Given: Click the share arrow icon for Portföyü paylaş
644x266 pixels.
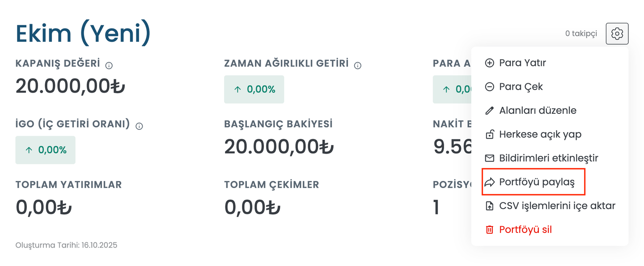Looking at the screenshot, I should pos(490,182).
